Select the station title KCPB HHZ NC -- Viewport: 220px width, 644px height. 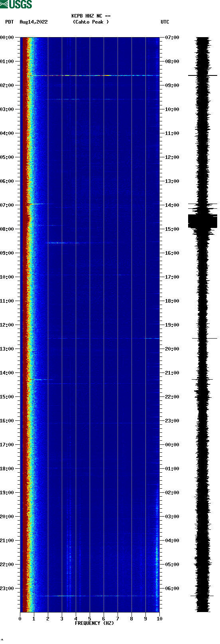pyautogui.click(x=91, y=16)
